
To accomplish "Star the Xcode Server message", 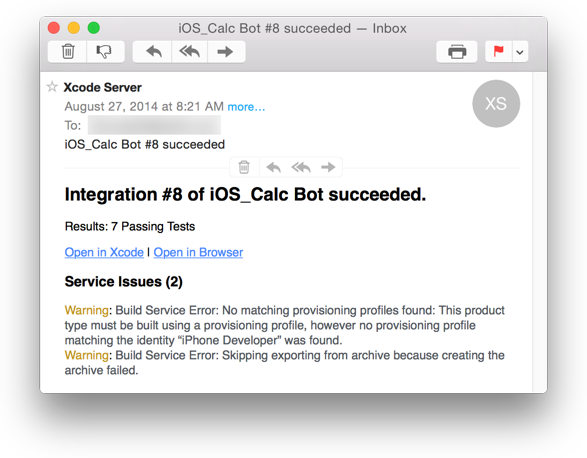I will click(x=52, y=87).
